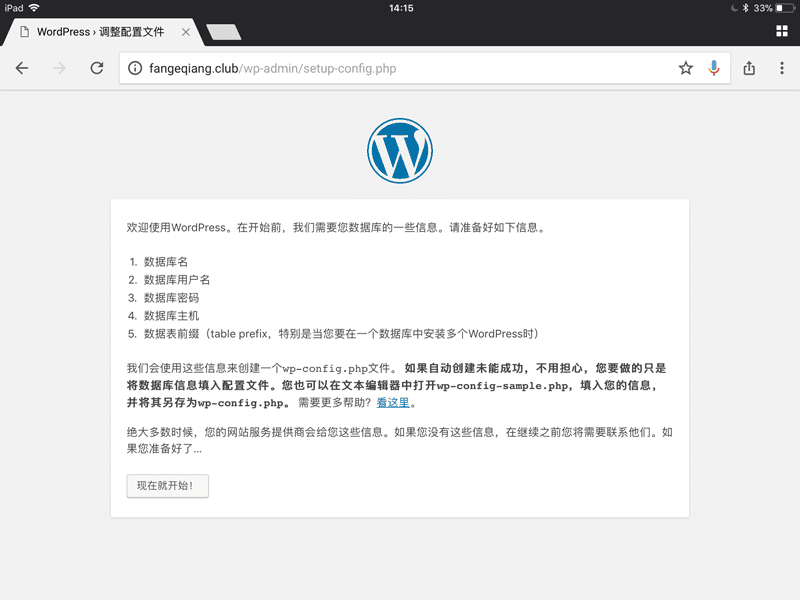The height and width of the screenshot is (600, 800).
Task: Close the WordPress setup tab
Action: pyautogui.click(x=186, y=32)
